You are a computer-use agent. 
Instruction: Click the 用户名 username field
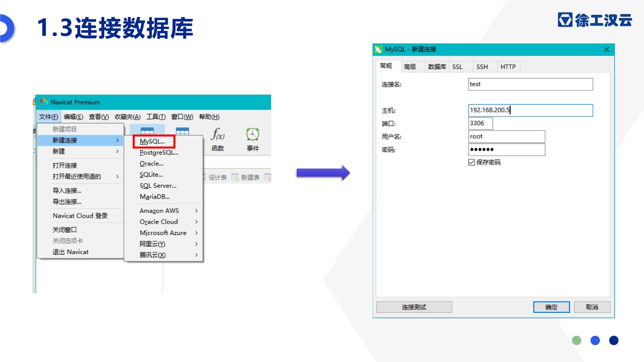(x=507, y=136)
